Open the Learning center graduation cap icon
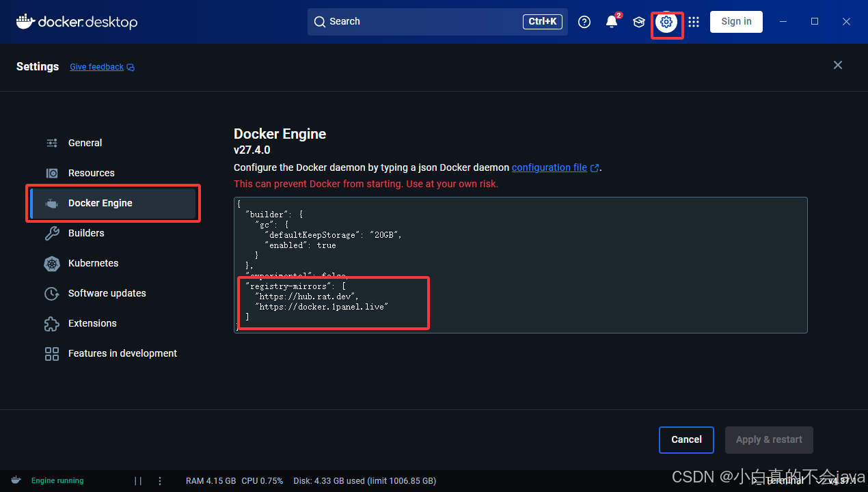Image resolution: width=868 pixels, height=492 pixels. pos(639,22)
